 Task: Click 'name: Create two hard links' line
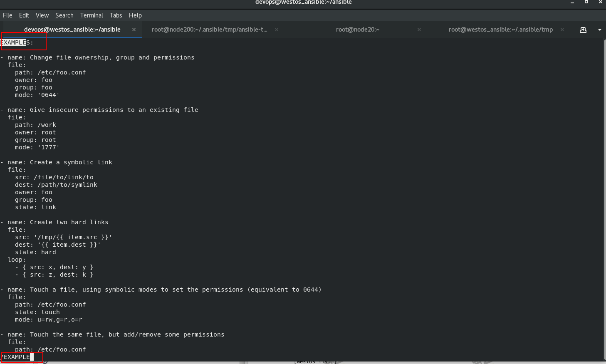coord(58,222)
